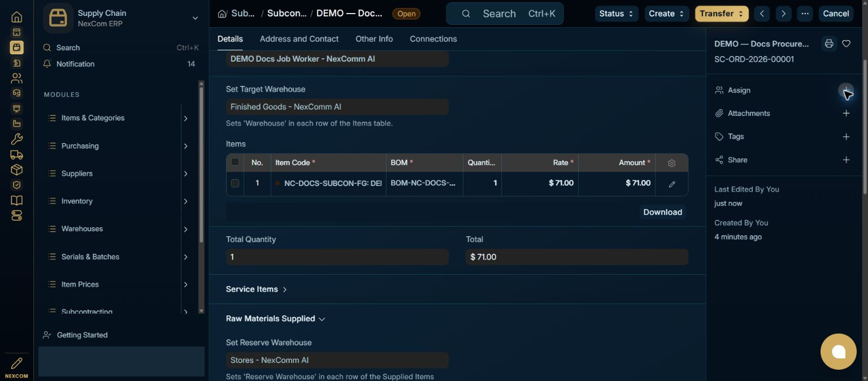This screenshot has height=381, width=868.
Task: Click the NC-DOCS-SUBCON-FG item code cell
Action: [328, 183]
